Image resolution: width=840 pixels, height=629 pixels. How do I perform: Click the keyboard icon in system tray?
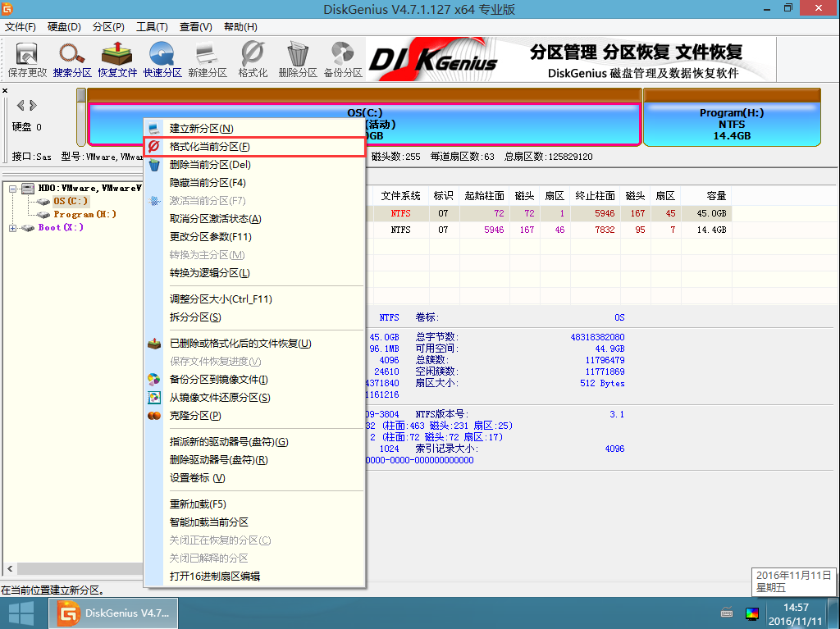point(727,613)
